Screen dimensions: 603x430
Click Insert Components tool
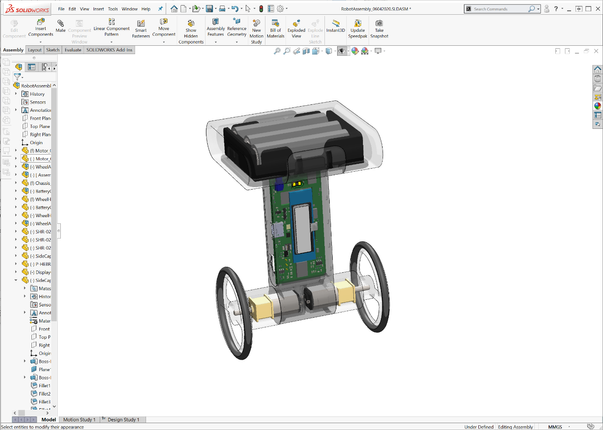coord(40,28)
